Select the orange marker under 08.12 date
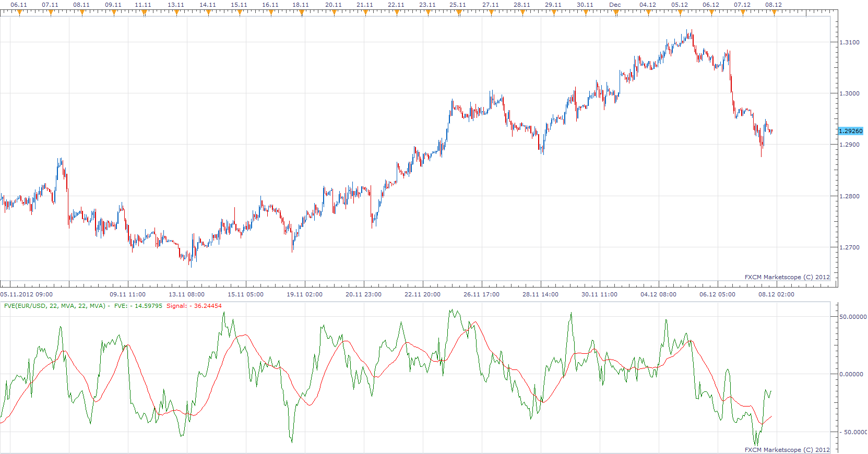 point(774,13)
